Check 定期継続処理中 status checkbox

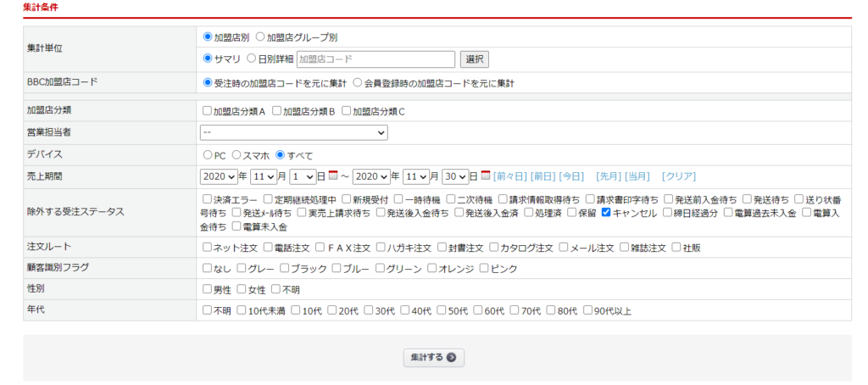coord(268,198)
